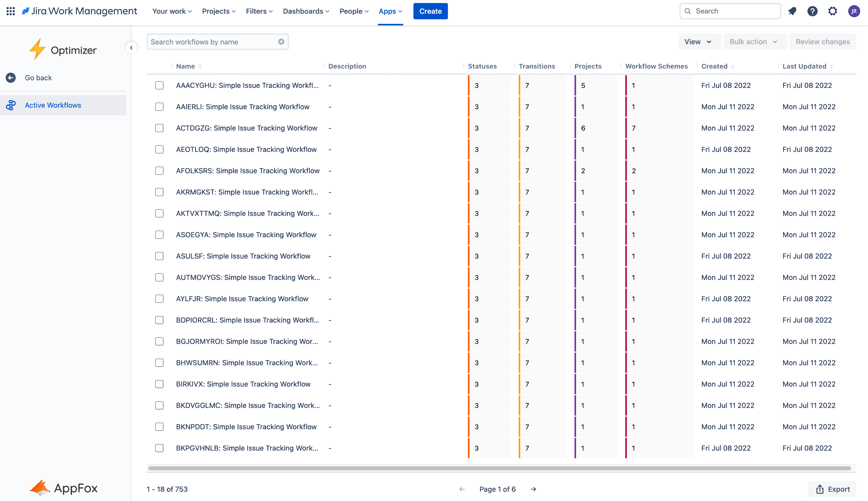Click the horizontal scrollbar below the table
The height and width of the screenshot is (501, 868).
pos(499,468)
